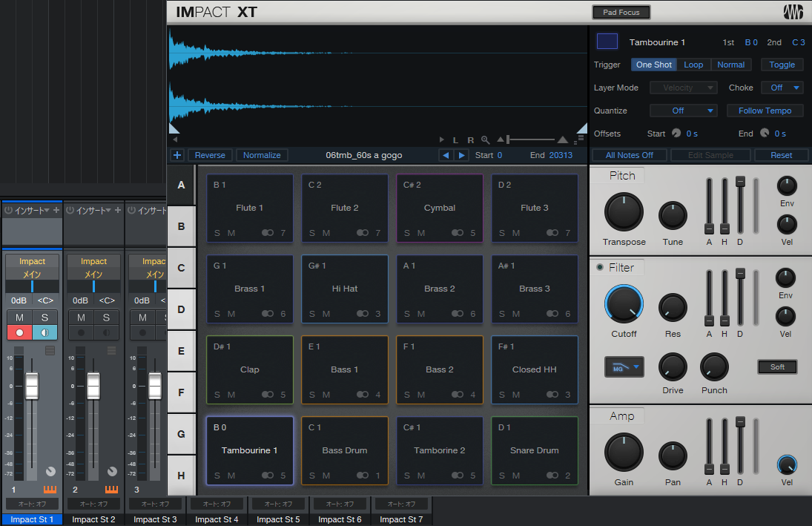
Task: Click the Tambourine 1 pad color square
Action: coord(607,42)
